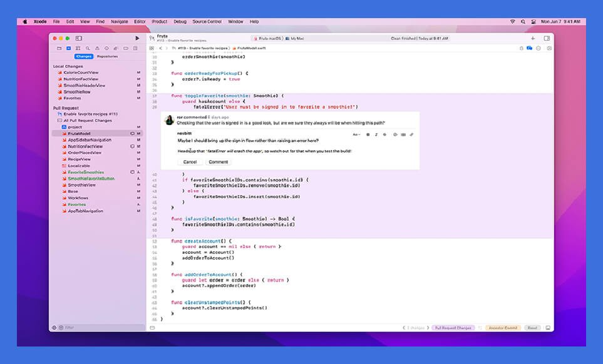Switch to the Repositories tab
This screenshot has width=603, height=364.
pyautogui.click(x=108, y=56)
